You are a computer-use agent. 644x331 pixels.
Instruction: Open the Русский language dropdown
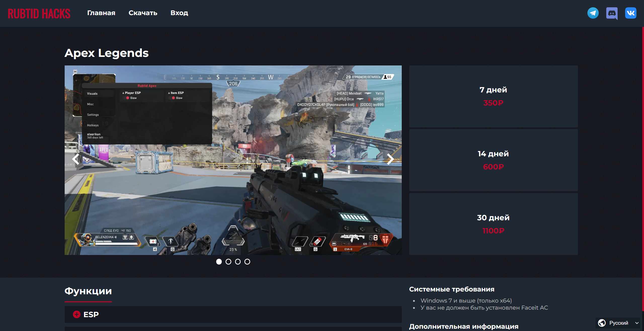[x=618, y=323]
